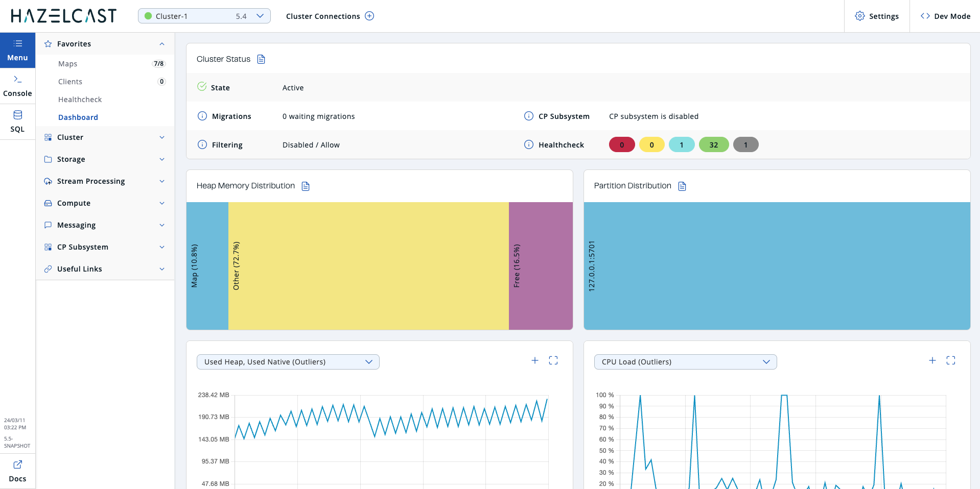Viewport: 980px width, 489px height.
Task: Open the Settings page
Action: [x=877, y=16]
